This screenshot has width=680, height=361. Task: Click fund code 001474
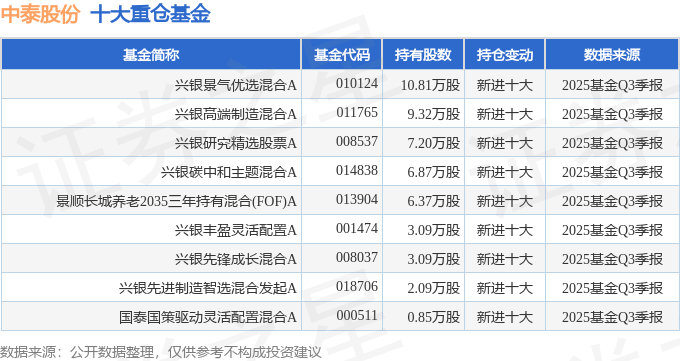357,229
